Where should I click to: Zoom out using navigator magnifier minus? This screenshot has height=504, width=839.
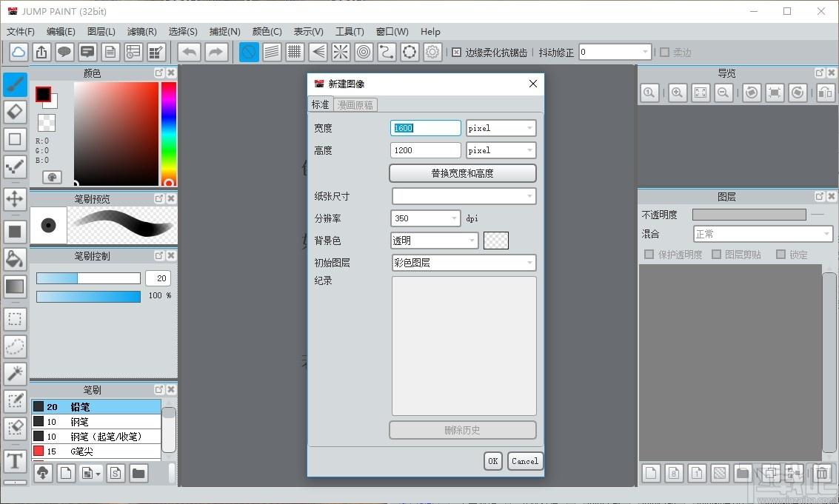(723, 93)
